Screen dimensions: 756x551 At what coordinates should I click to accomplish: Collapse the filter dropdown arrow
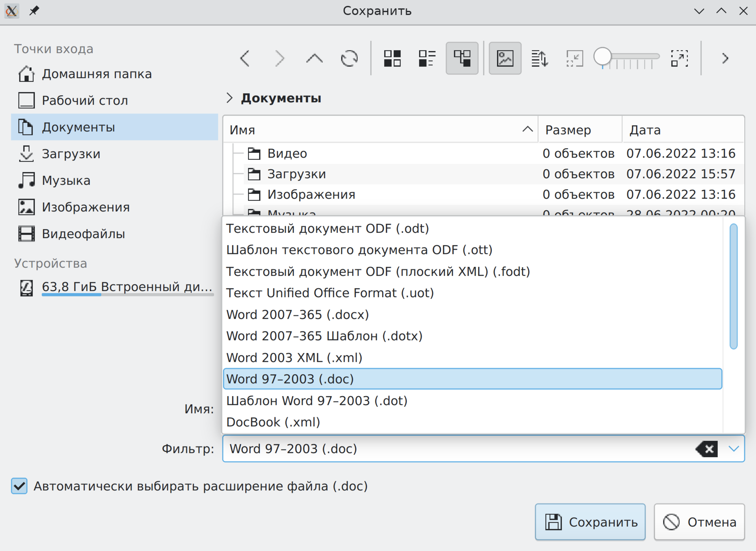coord(734,449)
